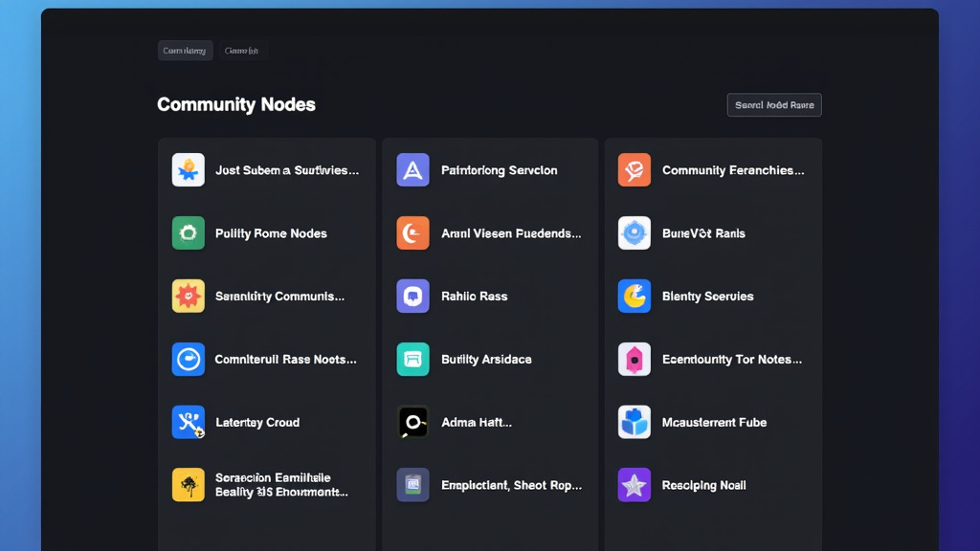980x551 pixels.
Task: Open the pink gem icon for Ecentiountty Tor Notes
Action: 634,359
